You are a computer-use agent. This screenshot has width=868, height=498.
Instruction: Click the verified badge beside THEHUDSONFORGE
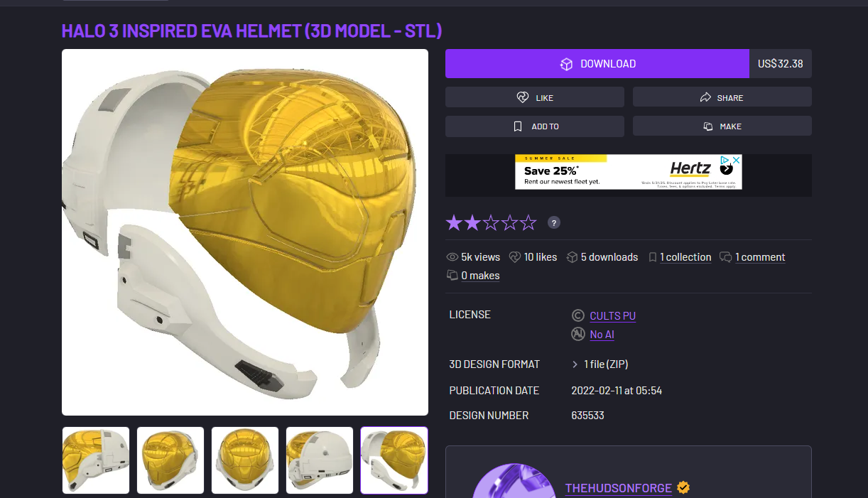click(x=683, y=487)
